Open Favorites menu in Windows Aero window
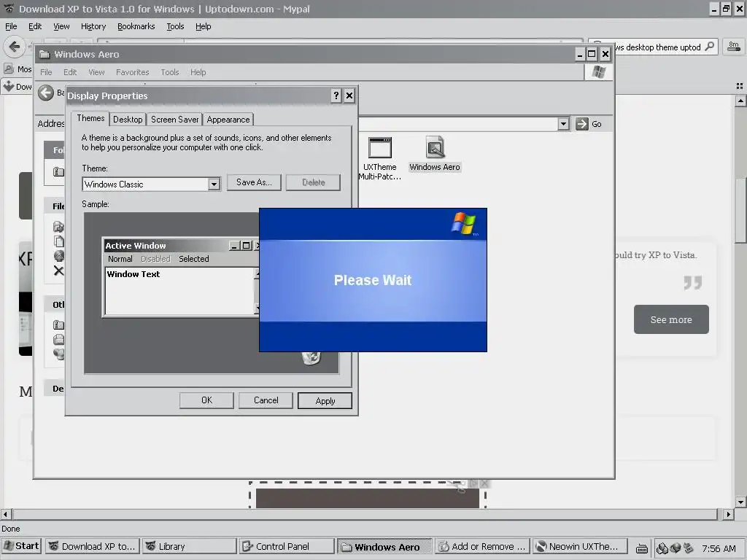 coord(133,72)
